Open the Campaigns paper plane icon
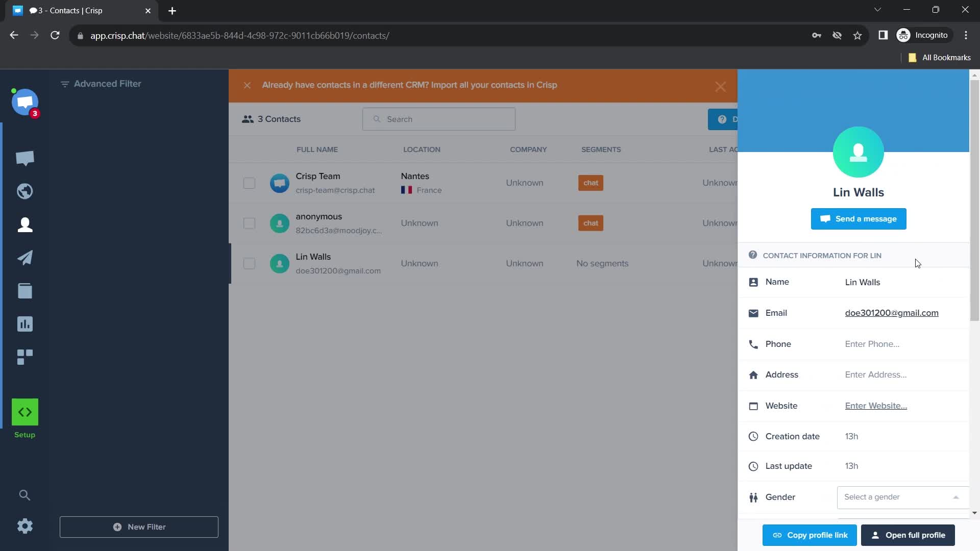Screen dimensions: 980x551 (x=25, y=258)
